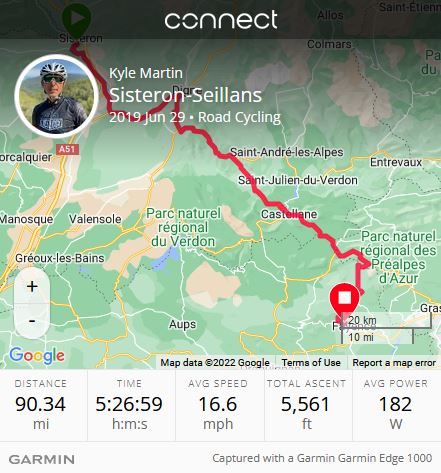Zoom in with the plus button
The height and width of the screenshot is (473, 441).
32,286
